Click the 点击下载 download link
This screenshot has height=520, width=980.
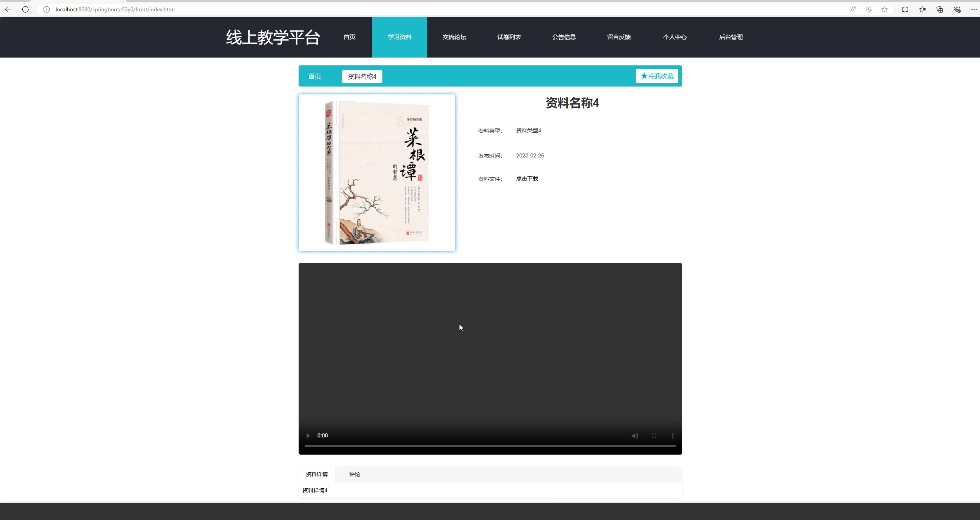tap(527, 179)
